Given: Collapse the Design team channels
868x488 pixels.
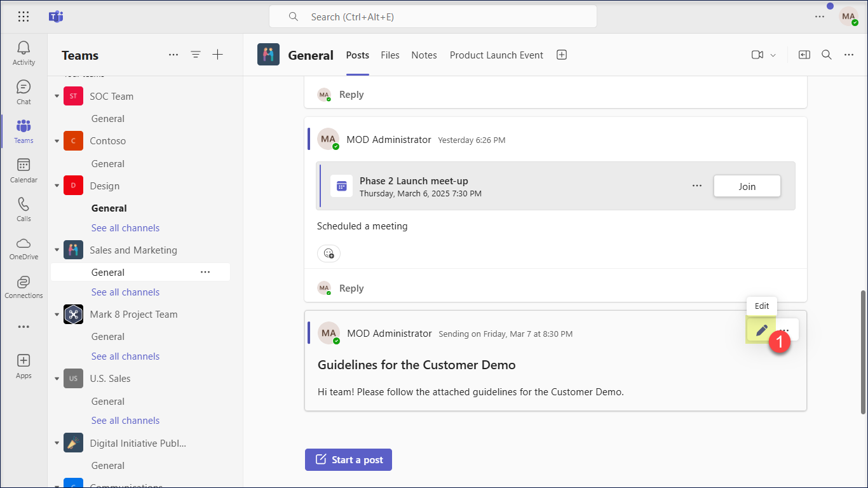Looking at the screenshot, I should (57, 186).
